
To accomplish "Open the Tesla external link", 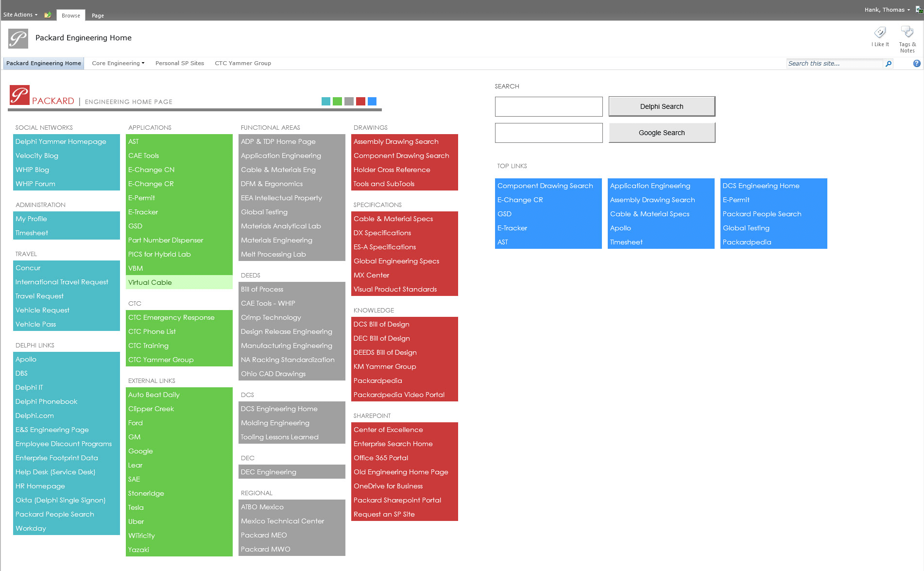I will (x=136, y=507).
